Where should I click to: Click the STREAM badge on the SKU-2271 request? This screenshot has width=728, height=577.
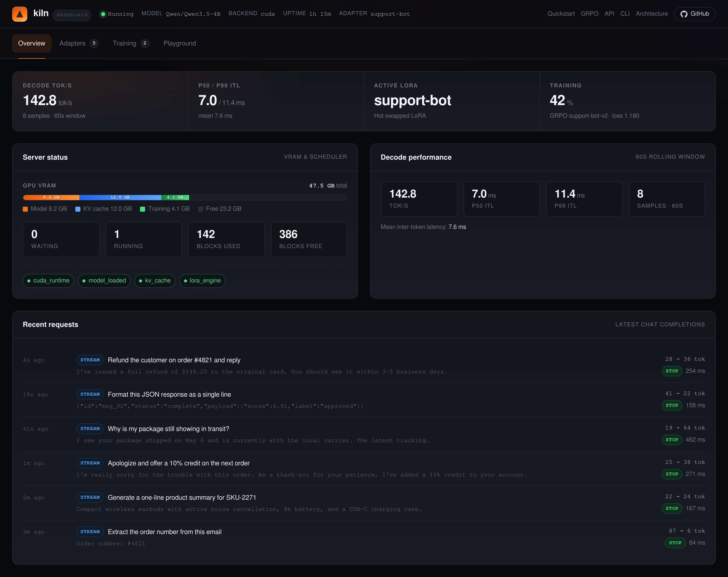pos(90,497)
